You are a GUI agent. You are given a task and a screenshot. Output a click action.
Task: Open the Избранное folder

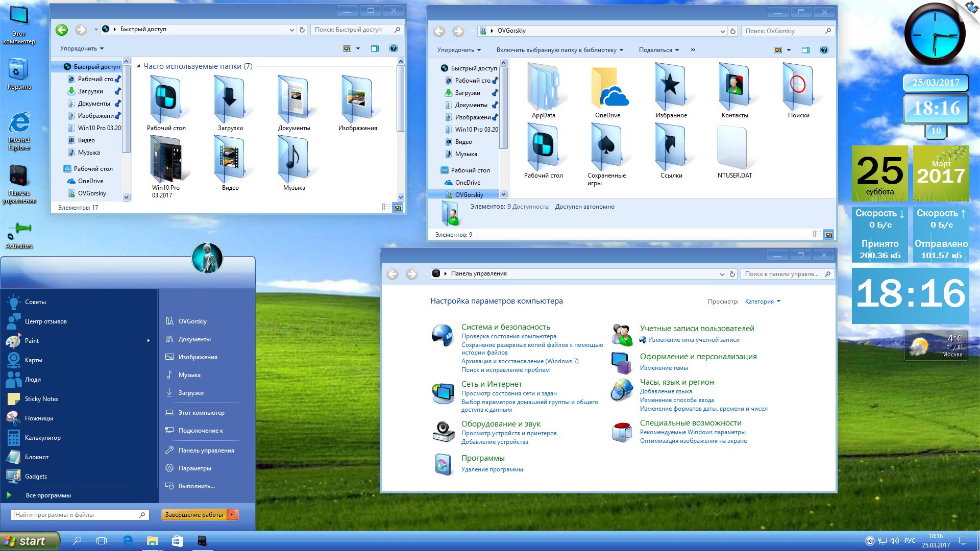[x=671, y=91]
